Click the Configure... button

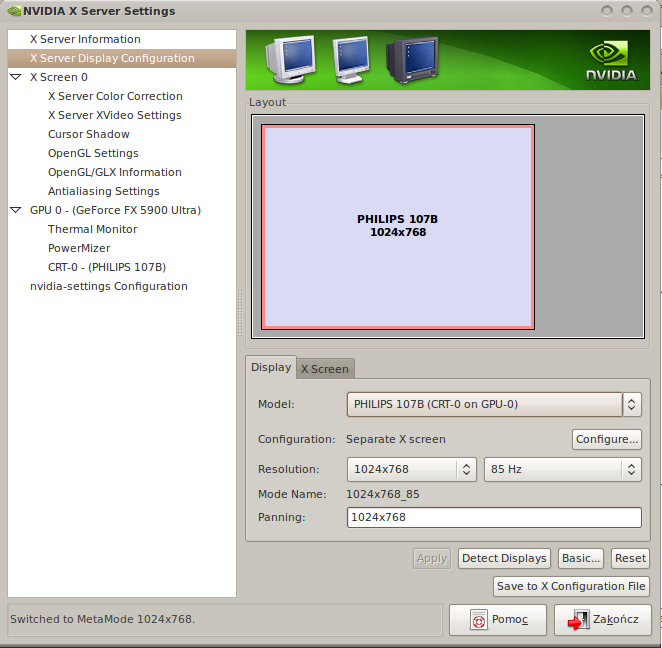[607, 439]
